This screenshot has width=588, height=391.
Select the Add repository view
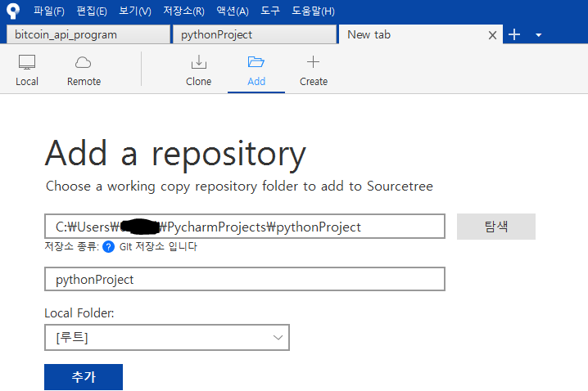(256, 70)
